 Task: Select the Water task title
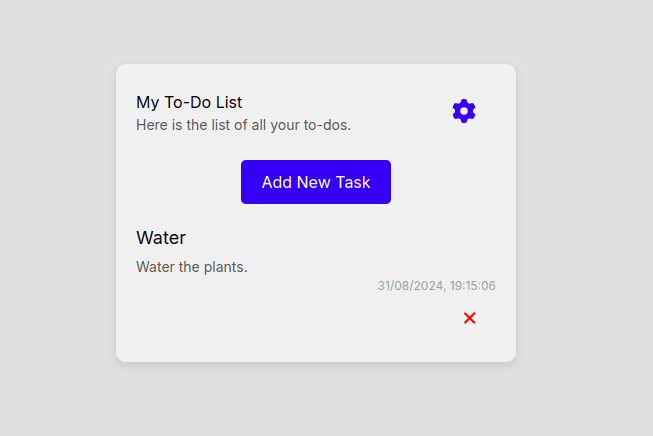pos(161,238)
